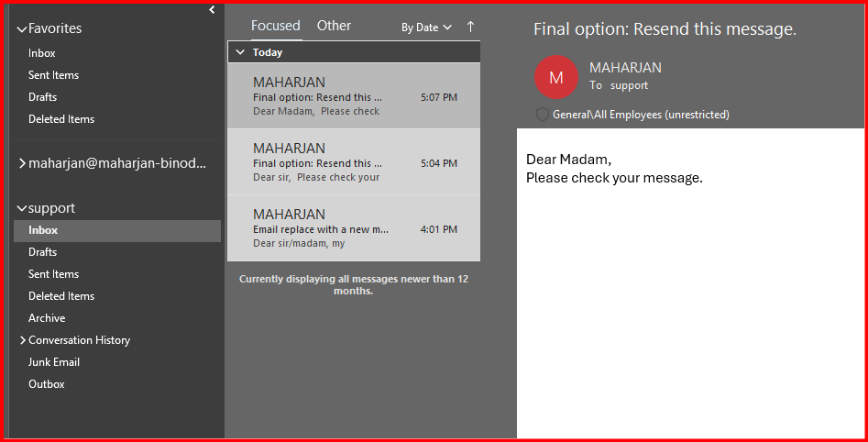Switch to the Other tab
Screen dimensions: 868x442
click(x=334, y=26)
